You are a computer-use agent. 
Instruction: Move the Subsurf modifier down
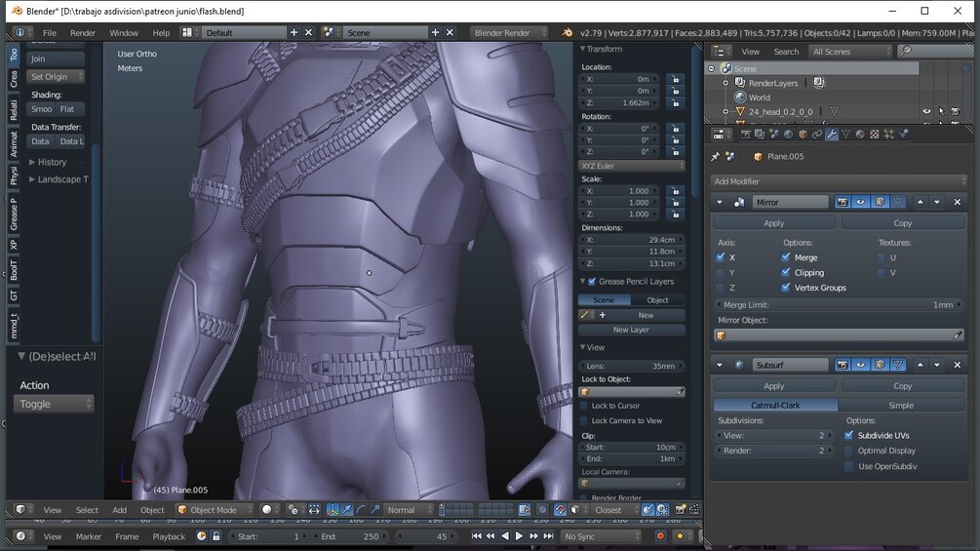[x=937, y=365]
